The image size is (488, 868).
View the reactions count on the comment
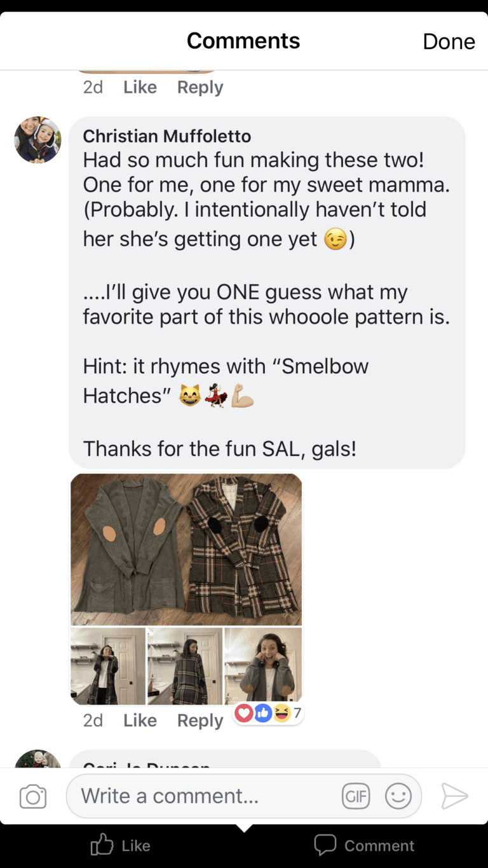point(269,713)
